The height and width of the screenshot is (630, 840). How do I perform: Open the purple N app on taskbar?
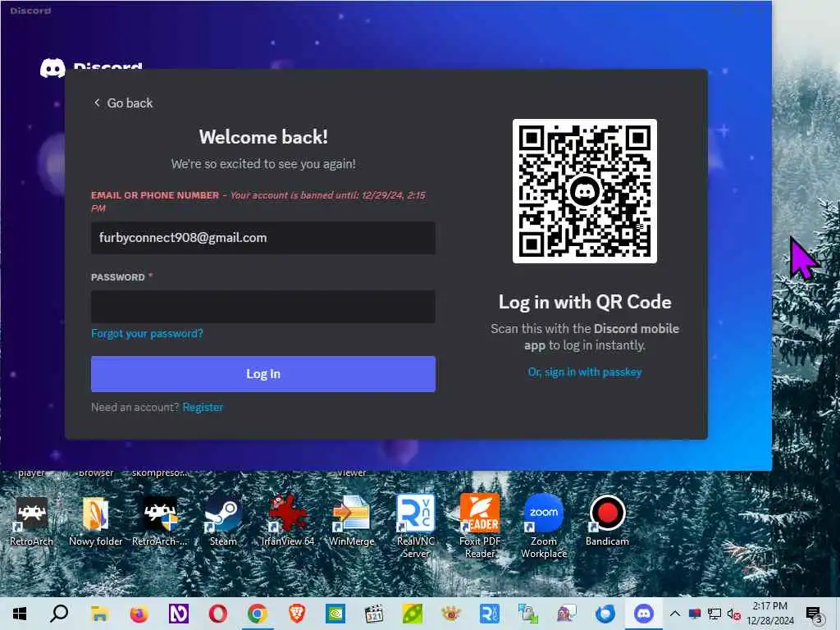(178, 614)
